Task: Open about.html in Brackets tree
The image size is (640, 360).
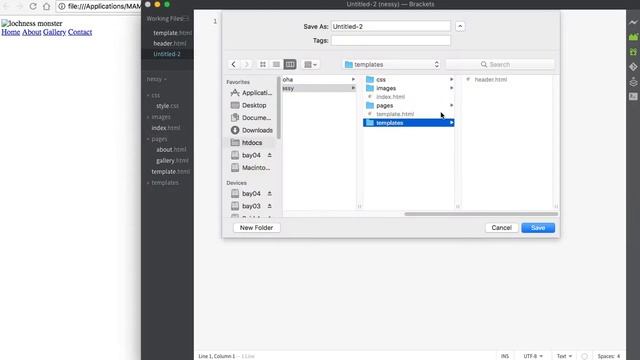Action: pyautogui.click(x=171, y=150)
